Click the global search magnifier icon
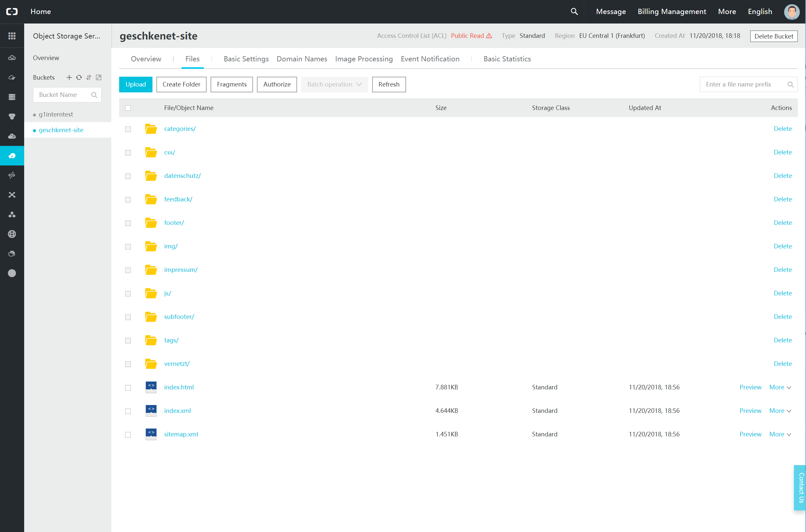Image resolution: width=806 pixels, height=532 pixels. (574, 11)
